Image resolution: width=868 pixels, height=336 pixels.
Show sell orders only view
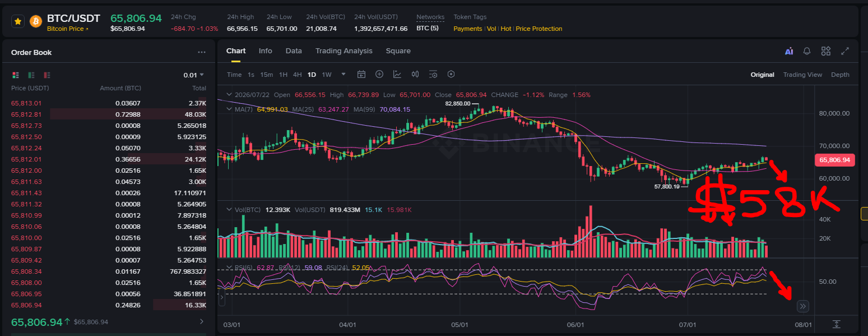pos(47,75)
